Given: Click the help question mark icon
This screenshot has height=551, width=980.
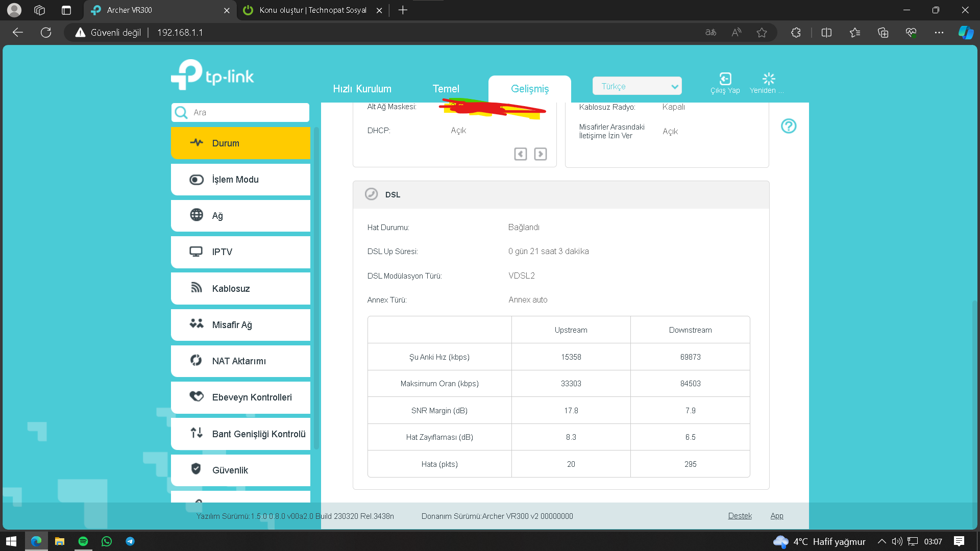Looking at the screenshot, I should 788,126.
